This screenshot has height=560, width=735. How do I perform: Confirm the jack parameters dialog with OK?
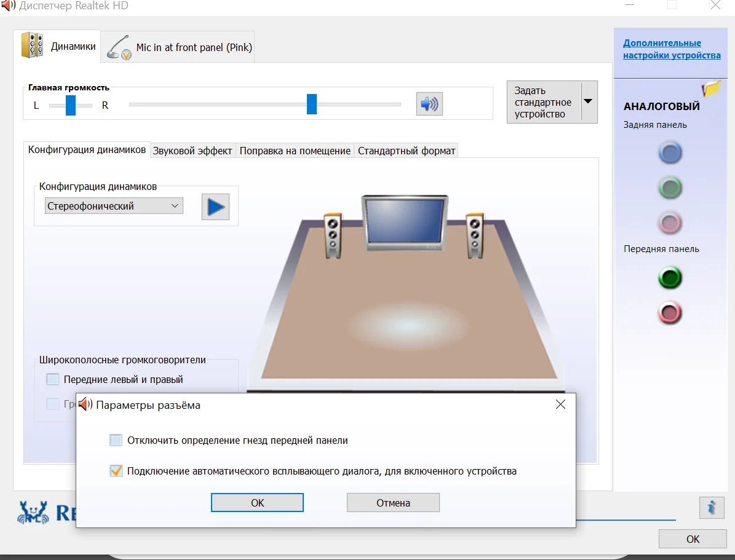pos(257,502)
